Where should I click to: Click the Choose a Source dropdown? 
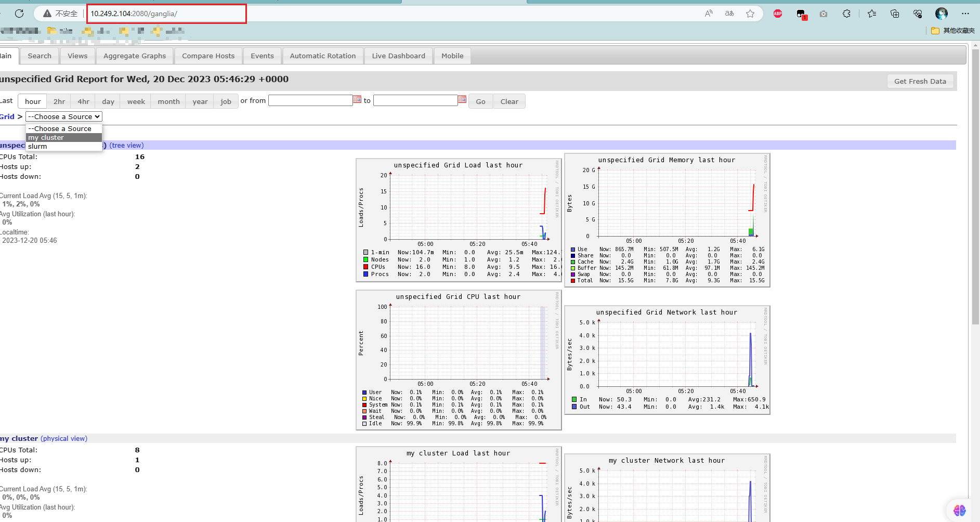point(64,116)
